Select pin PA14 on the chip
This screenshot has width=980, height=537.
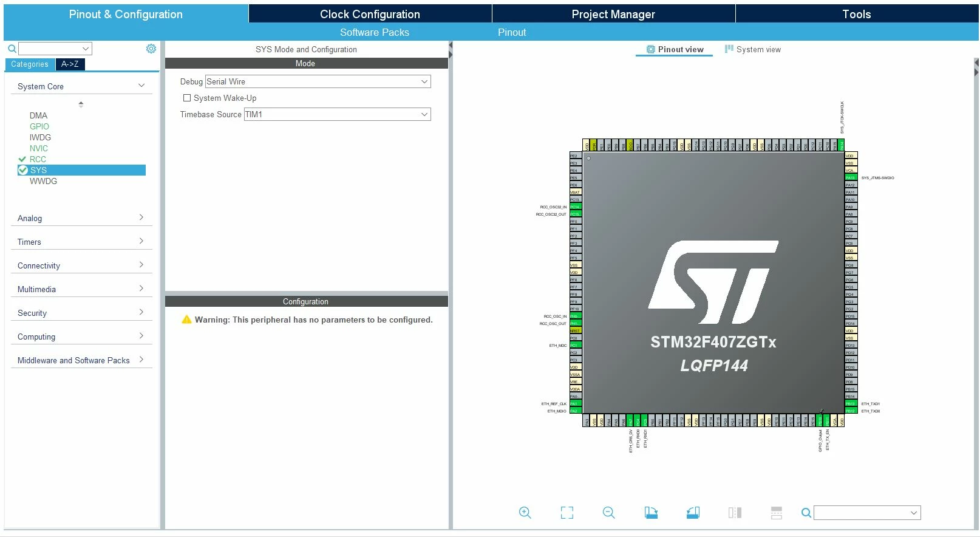tap(842, 146)
